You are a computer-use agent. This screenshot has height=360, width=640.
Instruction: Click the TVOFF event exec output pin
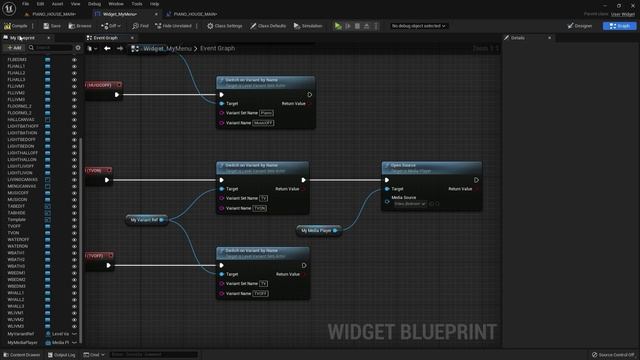point(109,265)
